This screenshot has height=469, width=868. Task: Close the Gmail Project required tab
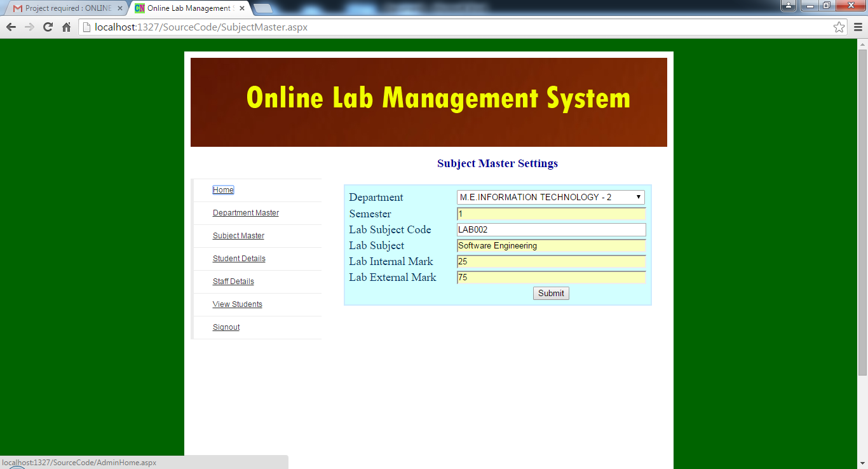click(x=119, y=9)
